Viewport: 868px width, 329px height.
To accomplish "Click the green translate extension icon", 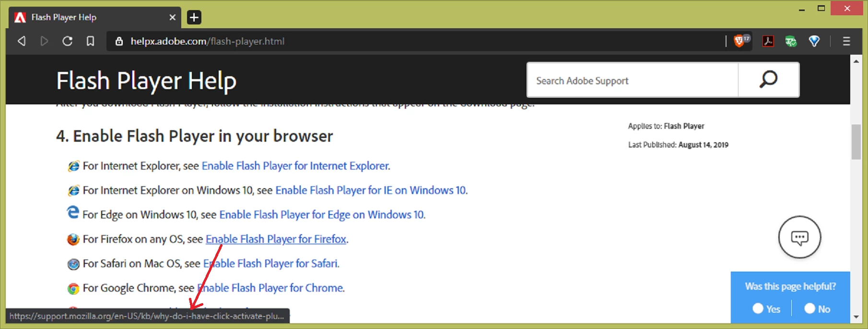I will point(791,42).
